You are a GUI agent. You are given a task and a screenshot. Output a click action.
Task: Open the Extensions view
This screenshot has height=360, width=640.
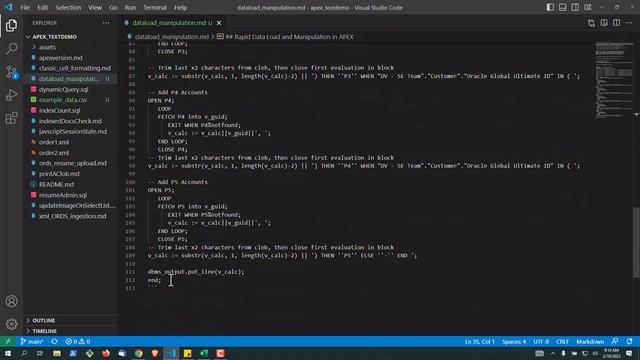tap(11, 118)
